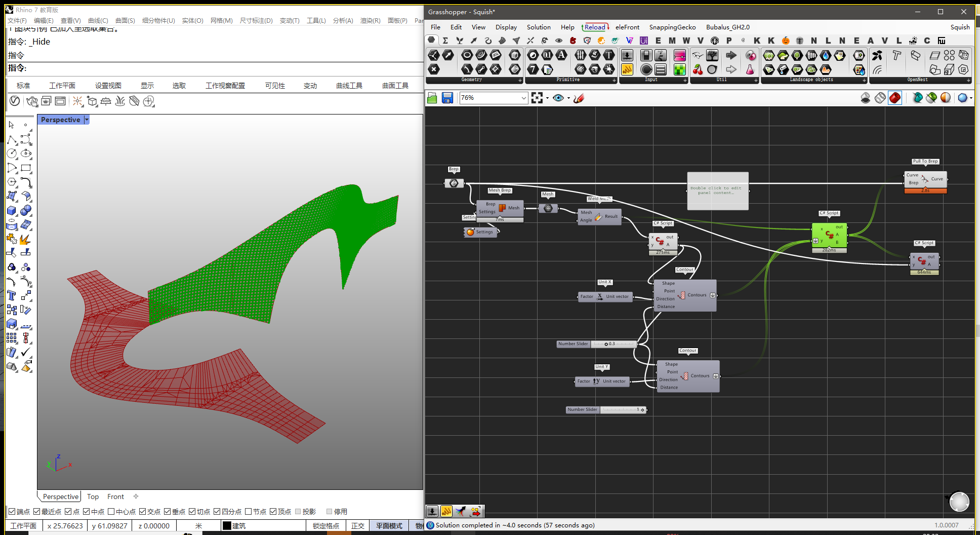Pick the cherry icon in Util panel
The height and width of the screenshot is (535, 980).
(698, 69)
